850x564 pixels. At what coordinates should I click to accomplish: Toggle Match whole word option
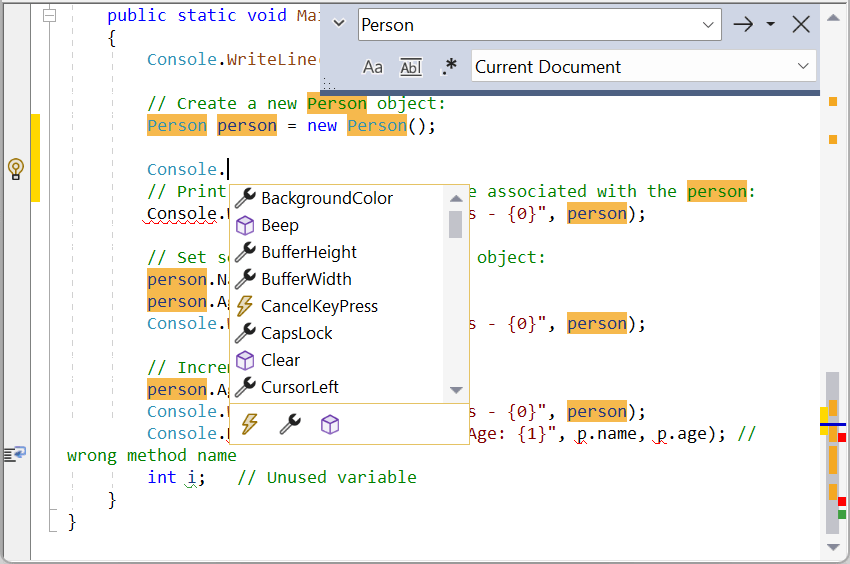(411, 67)
